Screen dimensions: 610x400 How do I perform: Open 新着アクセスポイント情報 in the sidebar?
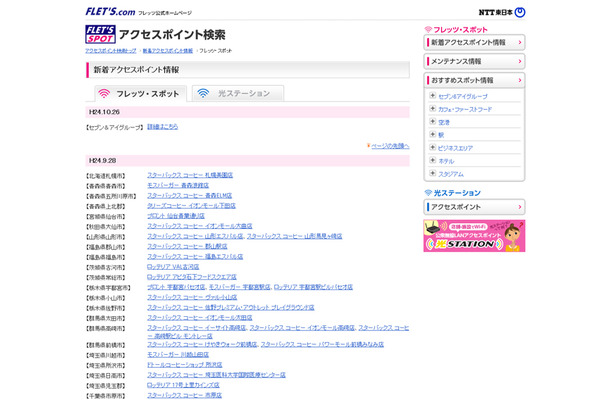[x=474, y=42]
